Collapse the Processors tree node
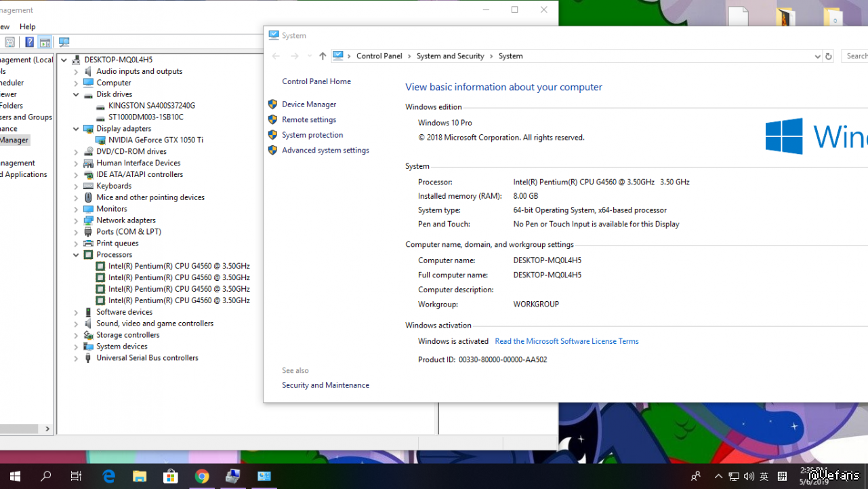Screen dimensions: 868x489 pyautogui.click(x=76, y=255)
